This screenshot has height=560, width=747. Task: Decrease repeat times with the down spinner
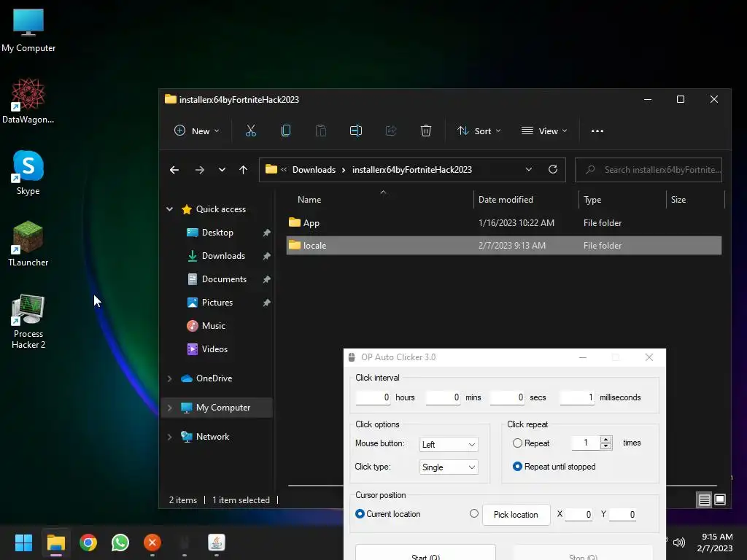click(606, 446)
